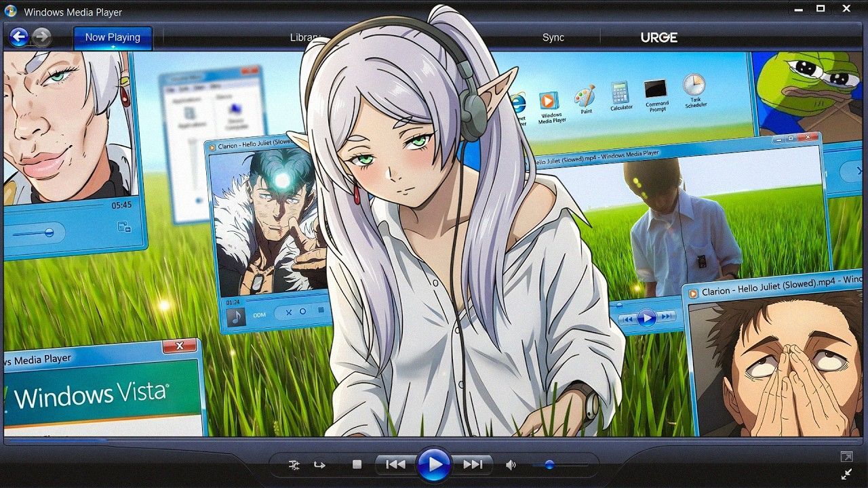The image size is (868, 488).
Task: Switch to full screen view via corner arrows
Action: click(x=847, y=474)
